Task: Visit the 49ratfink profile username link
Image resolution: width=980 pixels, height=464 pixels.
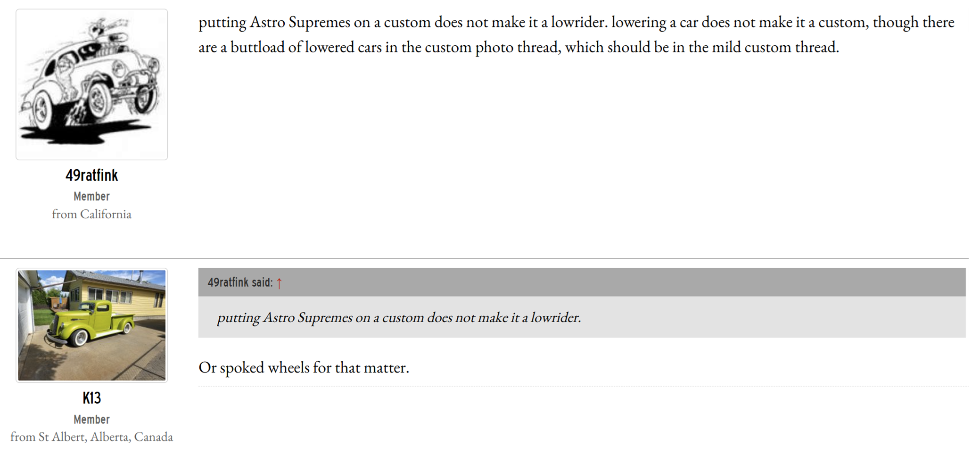Action: [x=91, y=175]
